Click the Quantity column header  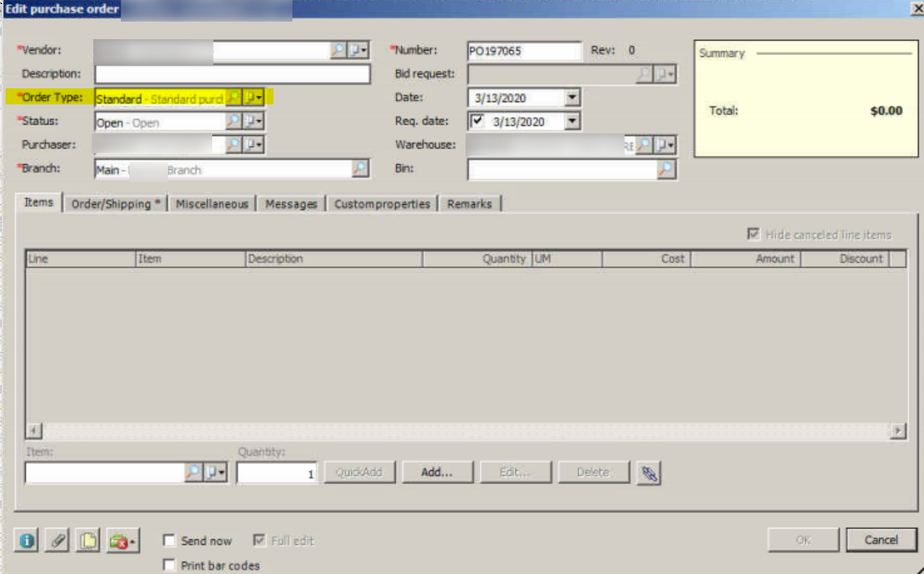point(477,259)
